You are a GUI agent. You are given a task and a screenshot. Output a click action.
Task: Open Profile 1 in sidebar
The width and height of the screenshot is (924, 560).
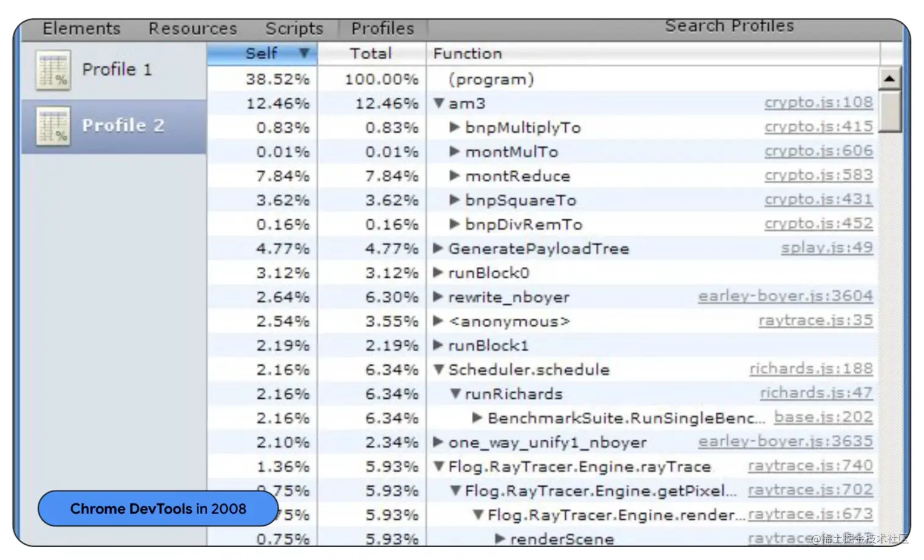[114, 70]
